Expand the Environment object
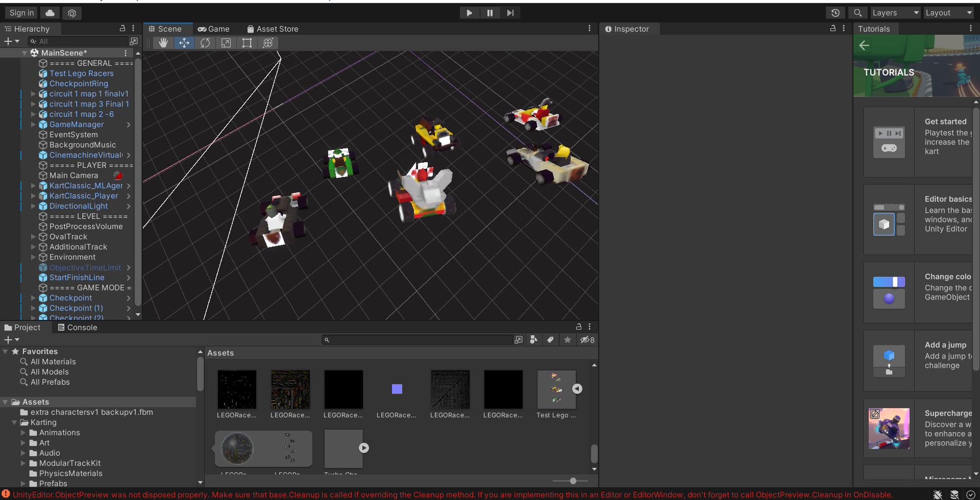 [x=33, y=257]
